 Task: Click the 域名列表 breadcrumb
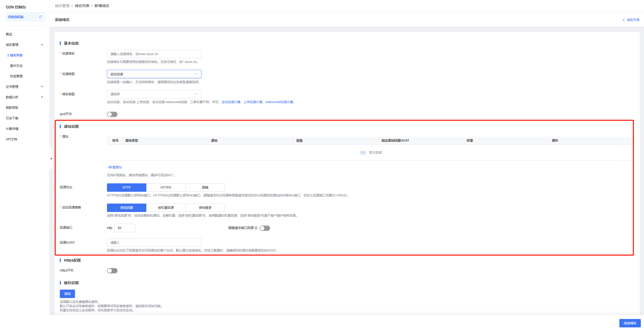[x=82, y=6]
